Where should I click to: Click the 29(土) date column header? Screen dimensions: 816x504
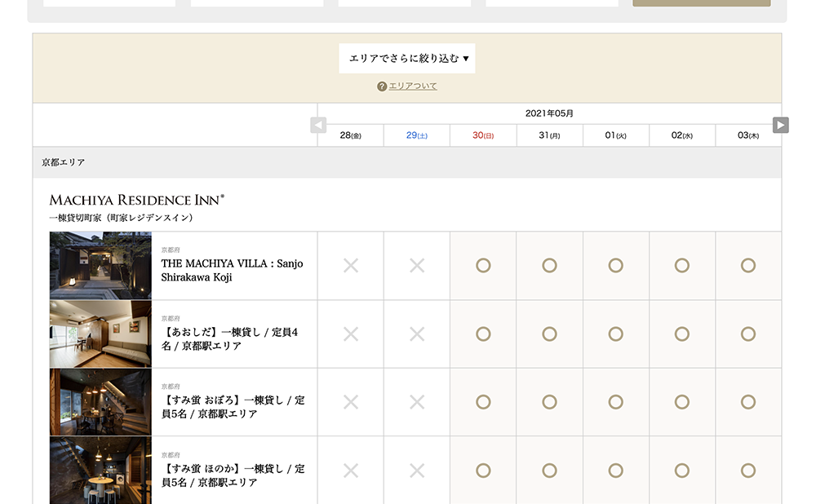[x=416, y=135]
